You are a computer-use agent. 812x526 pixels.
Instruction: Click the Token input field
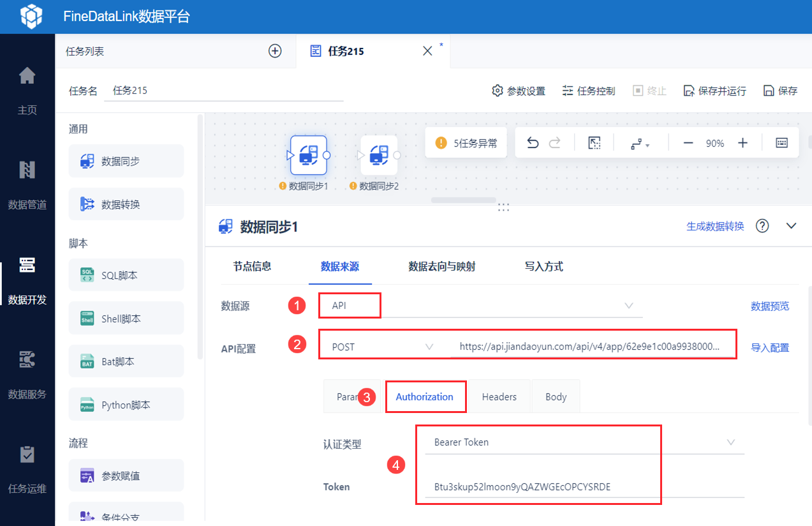(x=585, y=486)
